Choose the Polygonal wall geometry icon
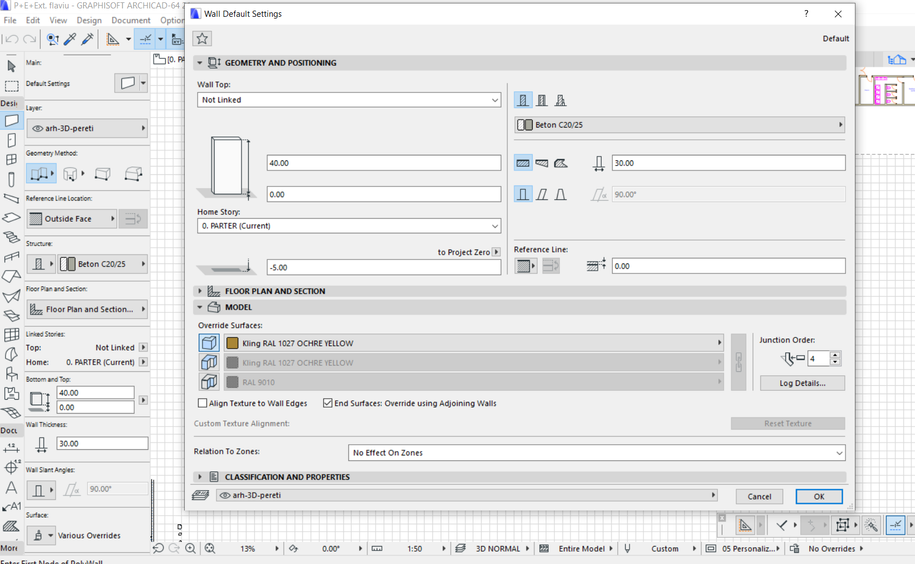 tap(561, 163)
